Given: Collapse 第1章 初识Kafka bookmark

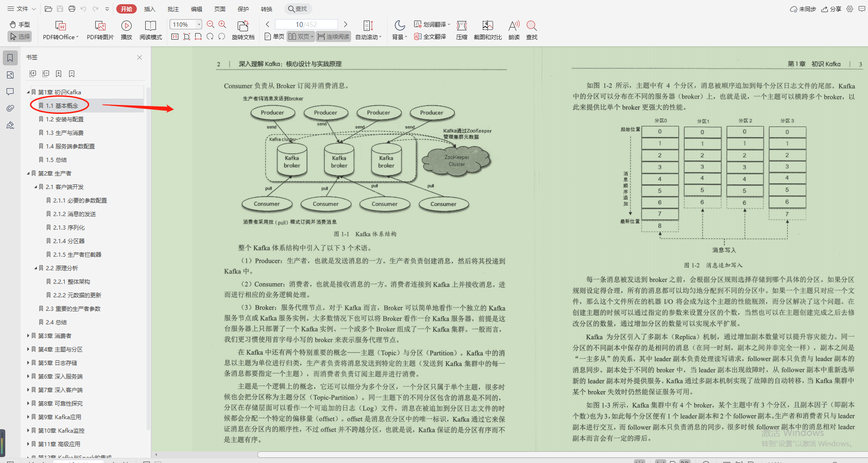Looking at the screenshot, I should [x=28, y=92].
